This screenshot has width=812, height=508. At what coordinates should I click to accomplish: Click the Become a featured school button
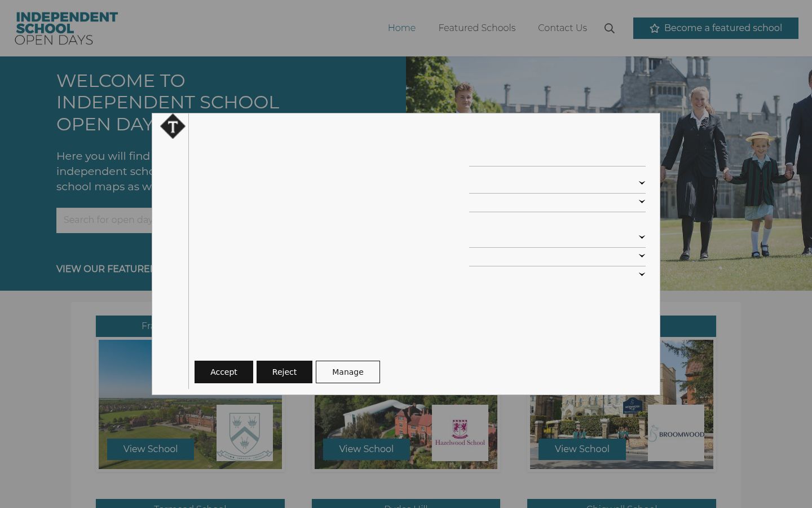pos(716,28)
